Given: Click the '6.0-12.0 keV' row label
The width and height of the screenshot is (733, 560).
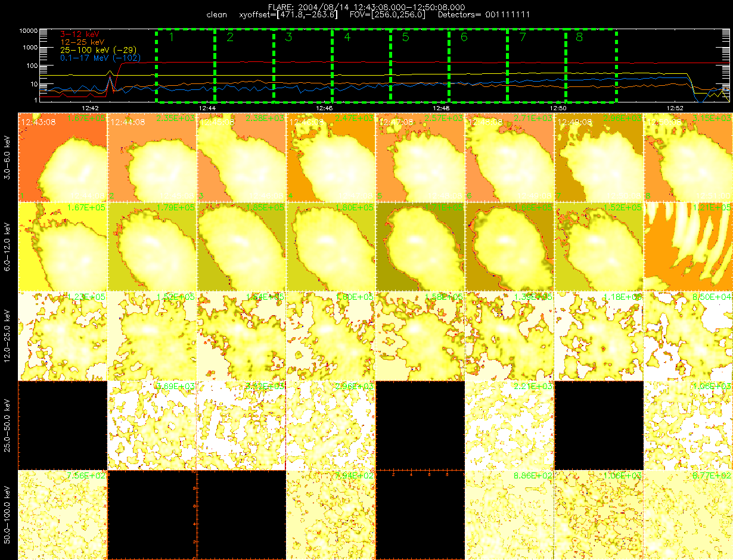Looking at the screenshot, I should 8,246.
